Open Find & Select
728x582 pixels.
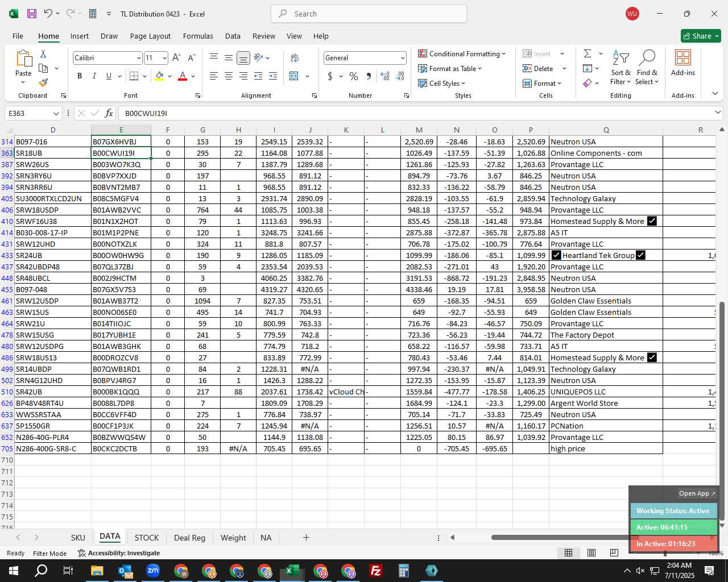click(647, 68)
